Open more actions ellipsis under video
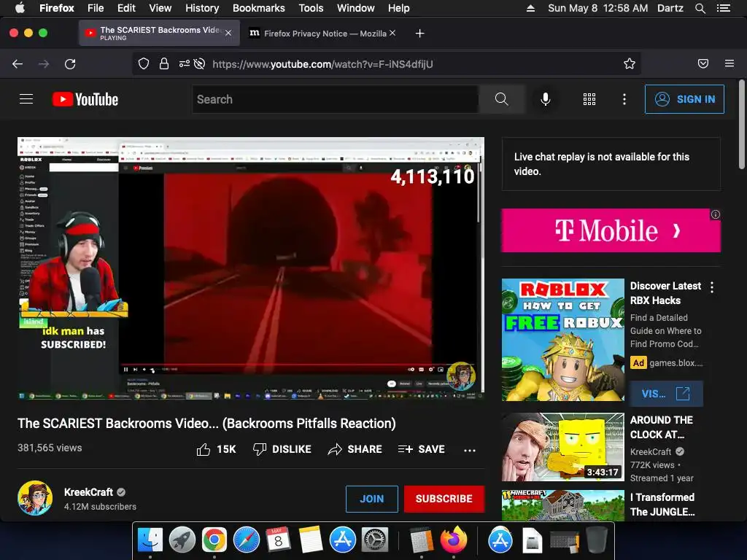 (470, 450)
